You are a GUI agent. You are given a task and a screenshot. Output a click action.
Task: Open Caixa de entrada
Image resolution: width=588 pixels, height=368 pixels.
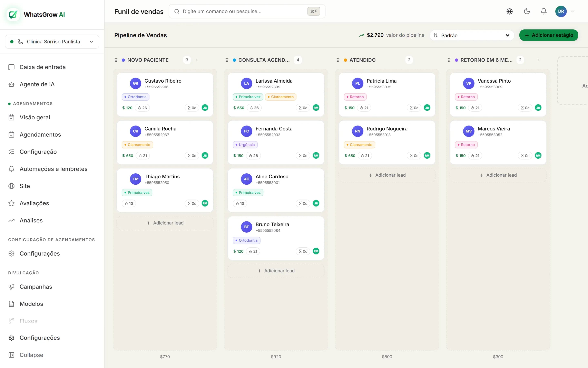point(42,67)
